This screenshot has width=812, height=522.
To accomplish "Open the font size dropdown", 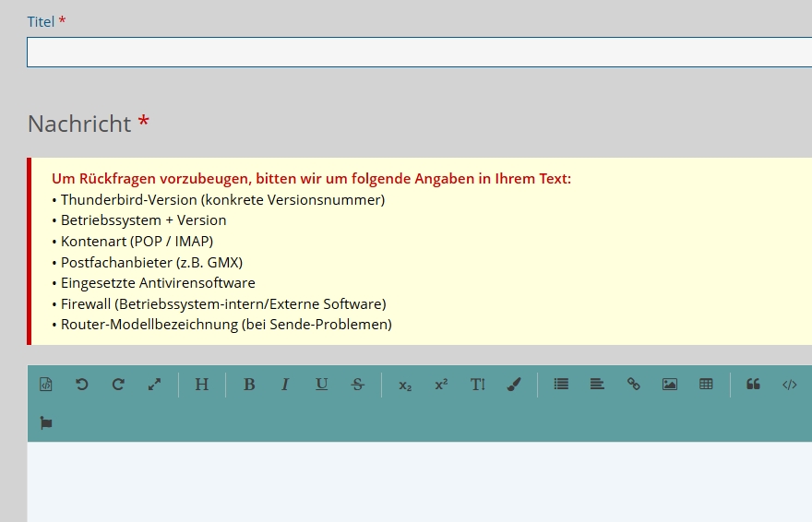I will tap(477, 385).
